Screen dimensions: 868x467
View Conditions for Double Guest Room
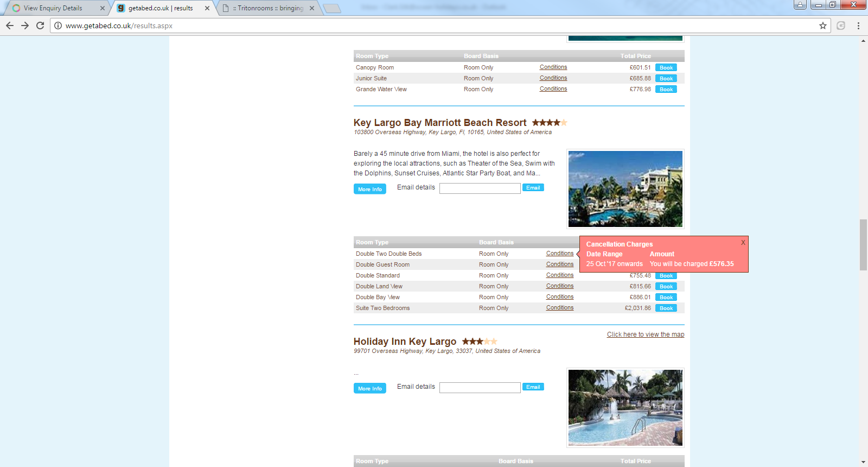click(x=560, y=264)
